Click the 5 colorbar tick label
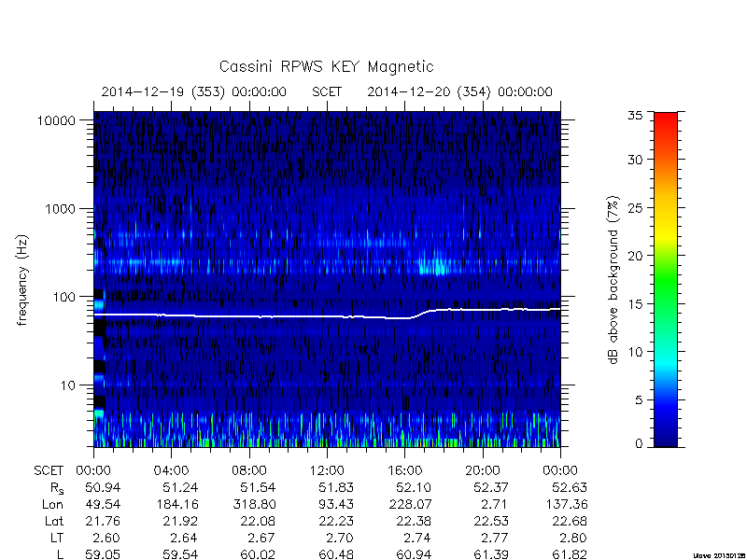Image resolution: width=747 pixels, height=560 pixels. [639, 400]
